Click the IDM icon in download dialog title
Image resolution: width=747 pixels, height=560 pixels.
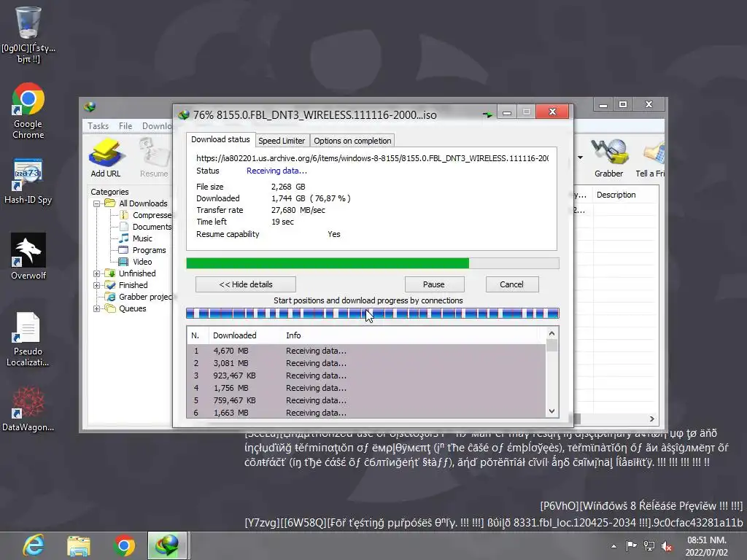183,114
